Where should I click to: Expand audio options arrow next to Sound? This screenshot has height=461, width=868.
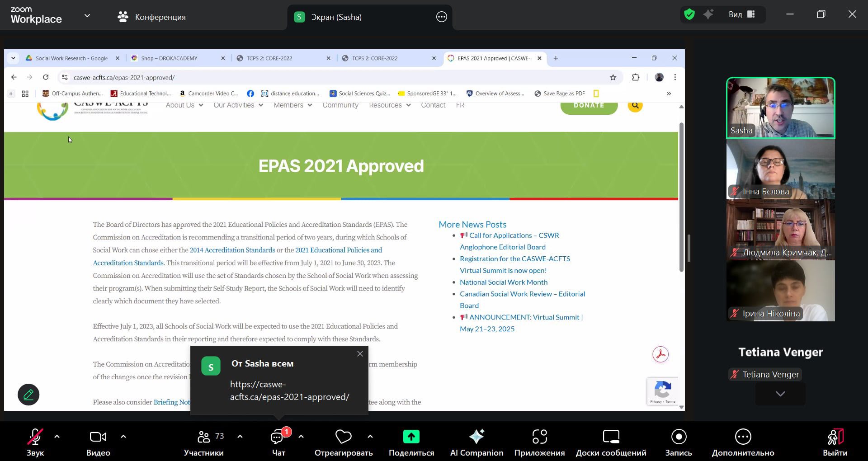click(57, 437)
